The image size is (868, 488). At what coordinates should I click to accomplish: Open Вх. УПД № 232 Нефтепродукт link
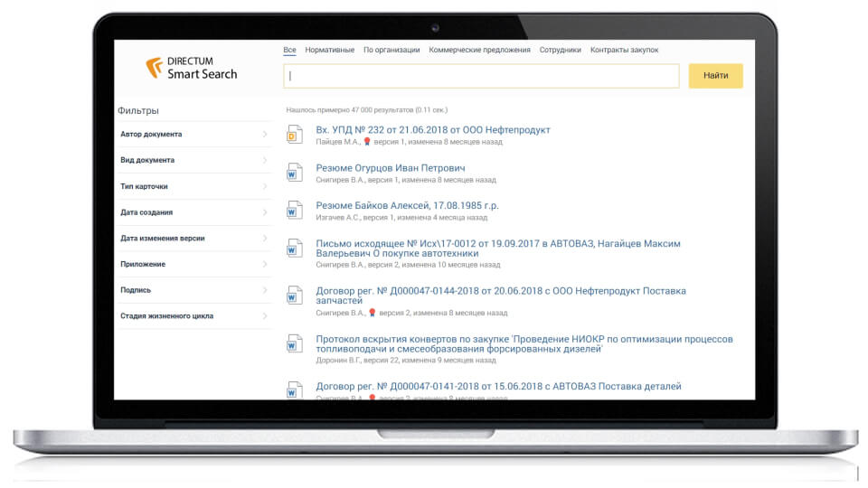(x=433, y=130)
